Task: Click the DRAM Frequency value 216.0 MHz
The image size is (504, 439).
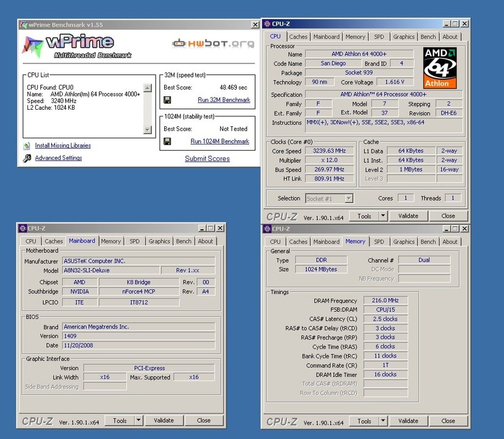Action: tap(386, 300)
